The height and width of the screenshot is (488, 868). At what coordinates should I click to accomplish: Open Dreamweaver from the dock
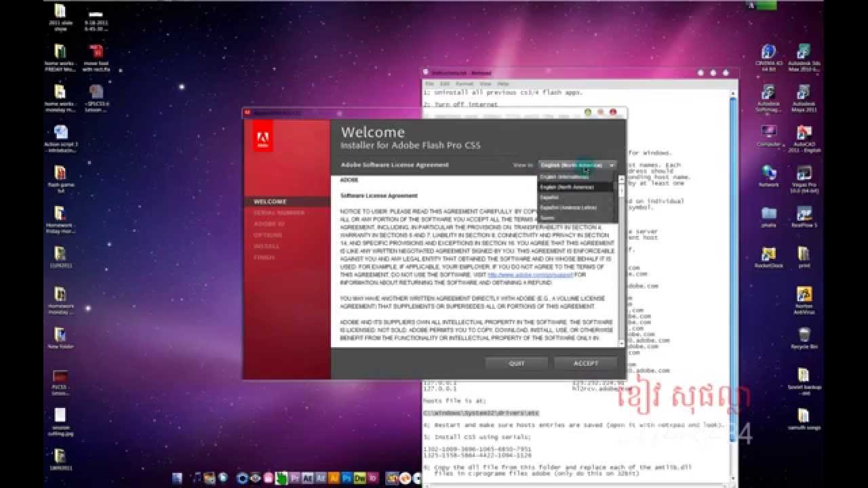click(359, 478)
